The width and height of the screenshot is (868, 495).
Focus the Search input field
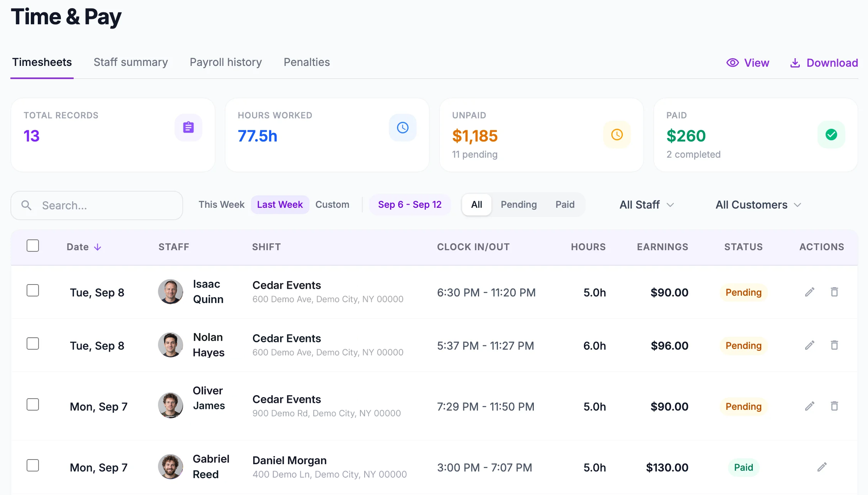[x=97, y=205]
